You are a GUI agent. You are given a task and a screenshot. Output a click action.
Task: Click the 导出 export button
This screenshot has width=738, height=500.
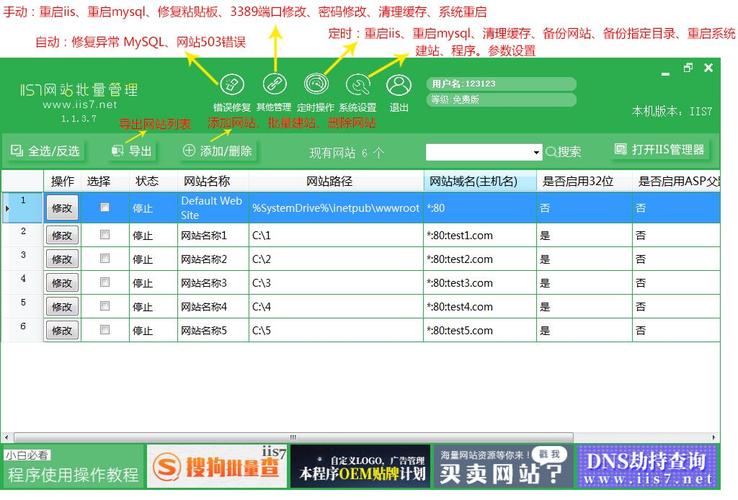point(132,151)
